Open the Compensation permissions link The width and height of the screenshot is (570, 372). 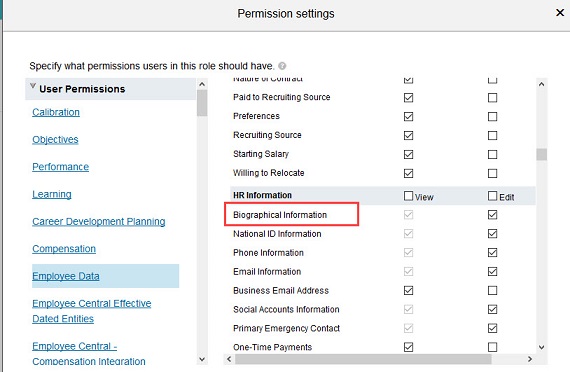click(64, 249)
